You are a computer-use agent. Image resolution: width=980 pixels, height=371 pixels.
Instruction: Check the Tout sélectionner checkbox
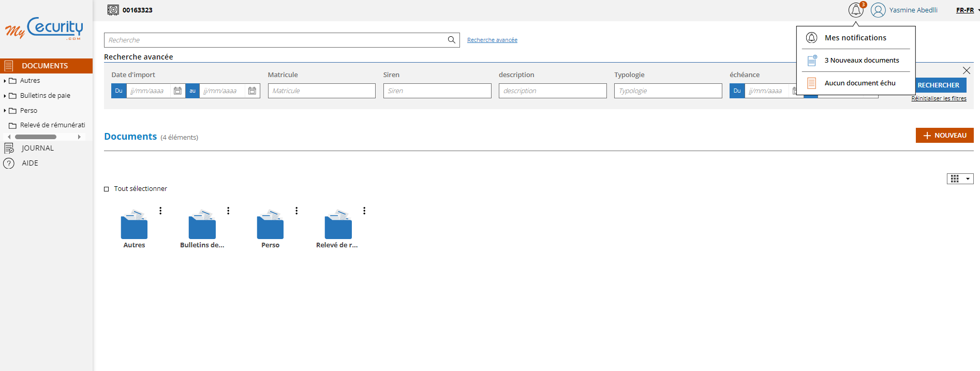point(107,189)
